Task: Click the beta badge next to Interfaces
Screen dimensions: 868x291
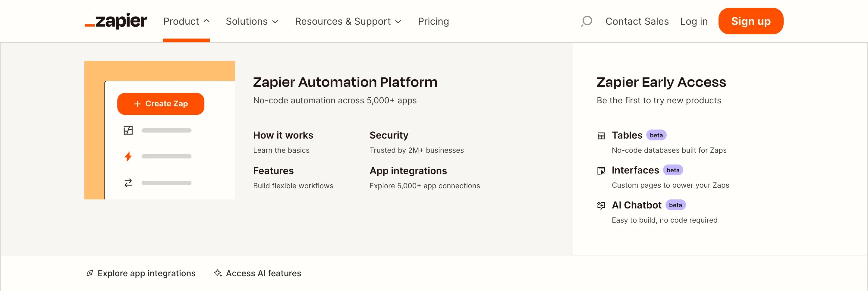Action: coord(673,170)
